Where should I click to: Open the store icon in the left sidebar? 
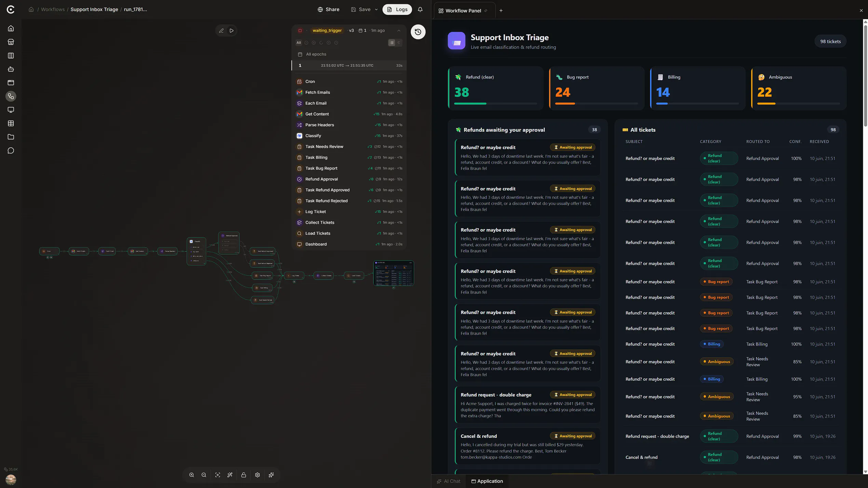point(11,42)
